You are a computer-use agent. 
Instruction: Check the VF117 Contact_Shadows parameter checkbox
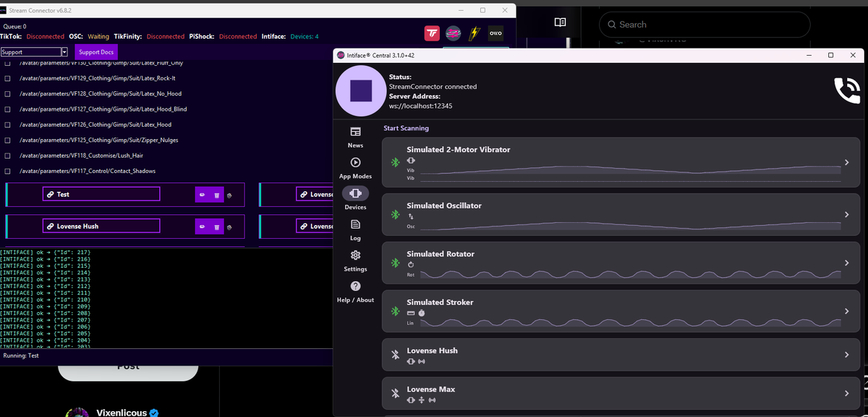pyautogui.click(x=7, y=172)
